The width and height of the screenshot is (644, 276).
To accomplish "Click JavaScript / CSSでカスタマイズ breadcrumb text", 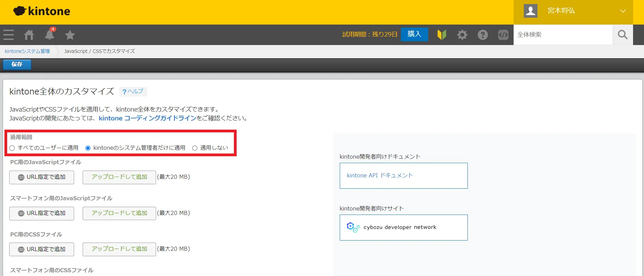I will [99, 51].
